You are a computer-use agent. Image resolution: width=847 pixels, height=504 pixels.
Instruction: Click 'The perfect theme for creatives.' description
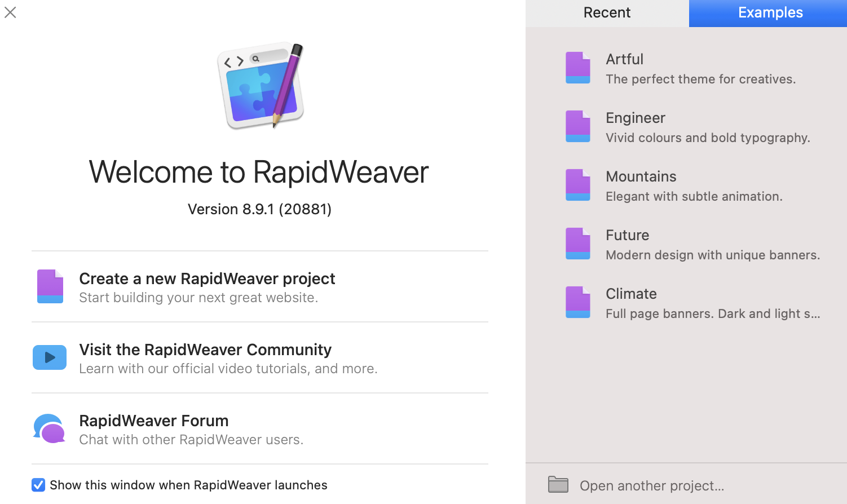click(701, 79)
